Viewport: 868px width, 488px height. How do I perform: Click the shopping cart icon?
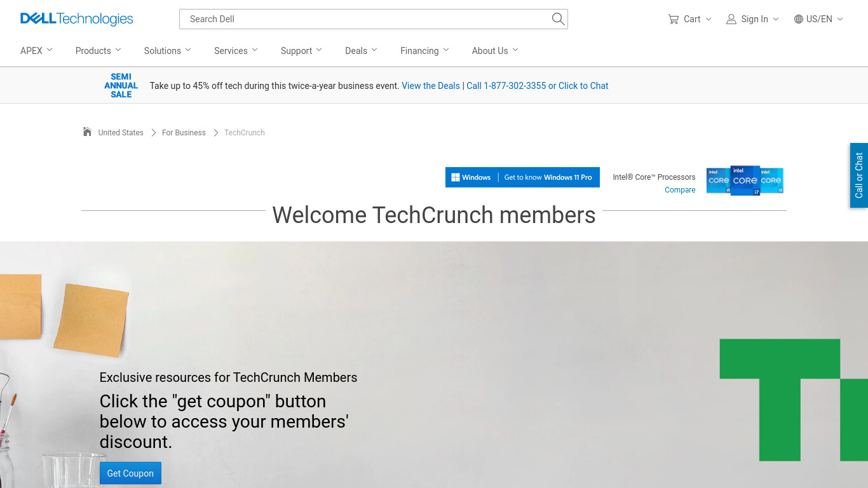point(674,19)
